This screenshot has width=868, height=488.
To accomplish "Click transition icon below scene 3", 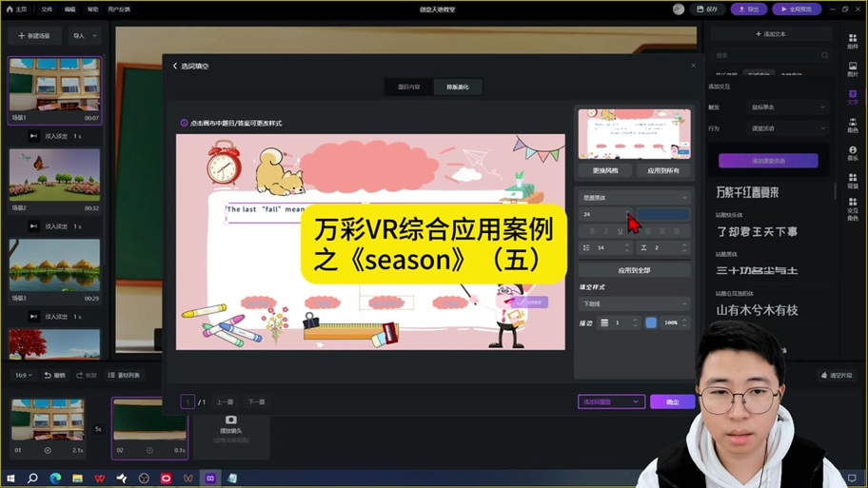I will point(33,317).
